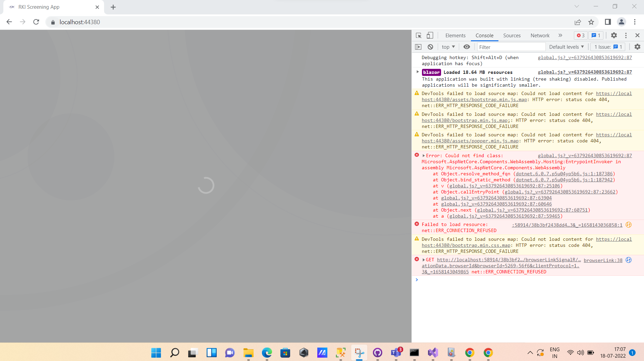Open Default levels dropdown
Screen dimensions: 644x361
click(566, 47)
